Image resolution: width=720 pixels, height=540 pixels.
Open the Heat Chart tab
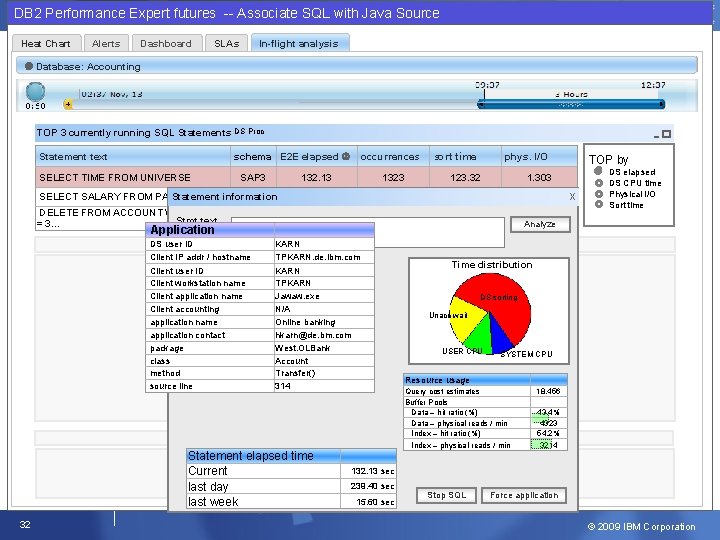click(x=46, y=43)
